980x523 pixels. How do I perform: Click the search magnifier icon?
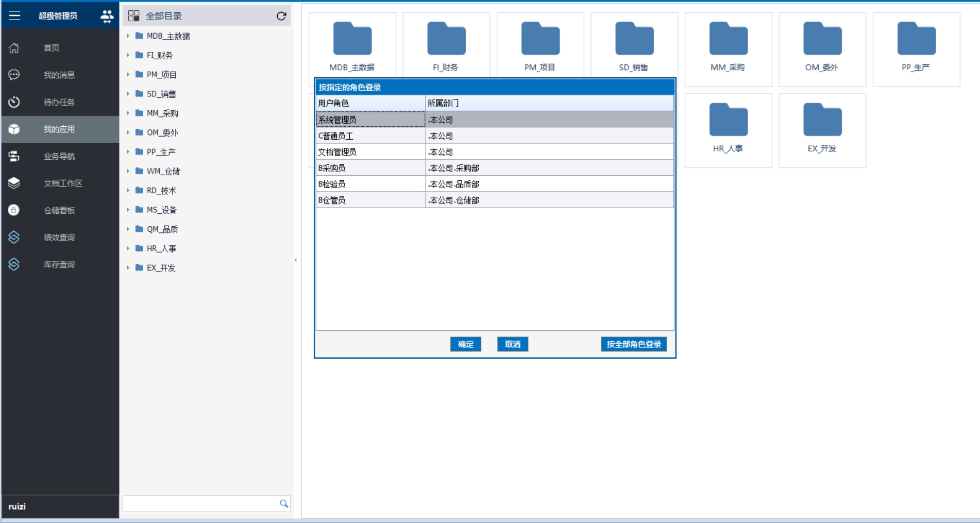coord(284,503)
